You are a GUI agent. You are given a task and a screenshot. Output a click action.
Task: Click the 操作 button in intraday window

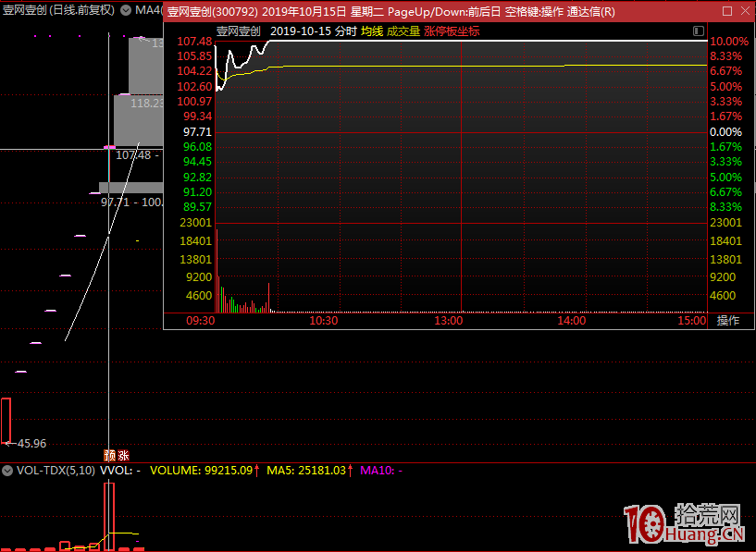[727, 321]
